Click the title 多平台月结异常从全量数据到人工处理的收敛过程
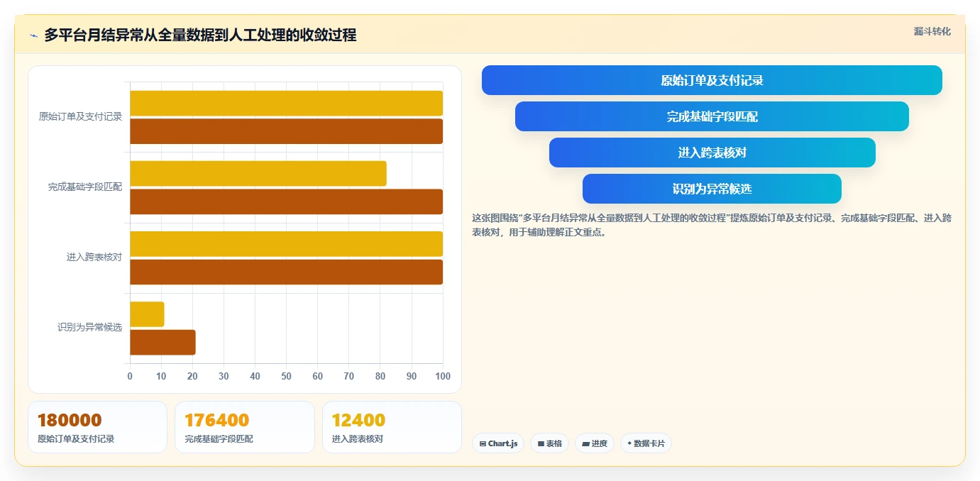 click(x=200, y=35)
